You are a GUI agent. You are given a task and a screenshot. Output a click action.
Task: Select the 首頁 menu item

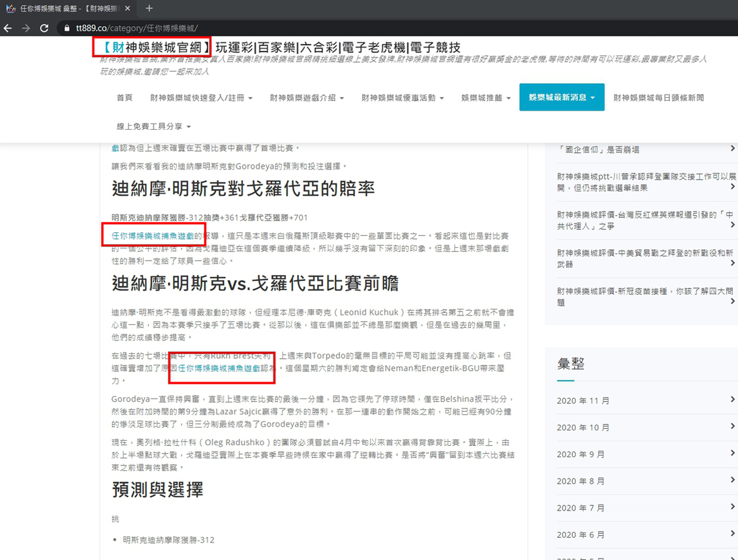(x=124, y=98)
